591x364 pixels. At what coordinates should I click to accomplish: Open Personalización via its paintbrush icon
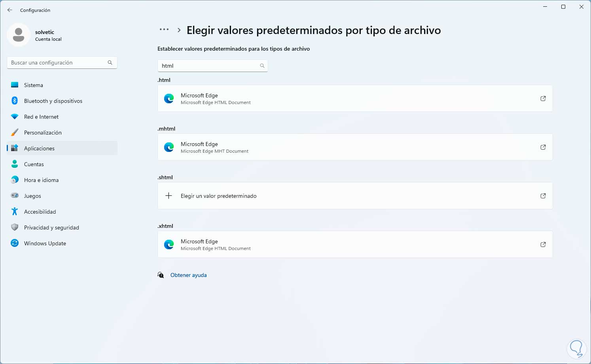[15, 133]
